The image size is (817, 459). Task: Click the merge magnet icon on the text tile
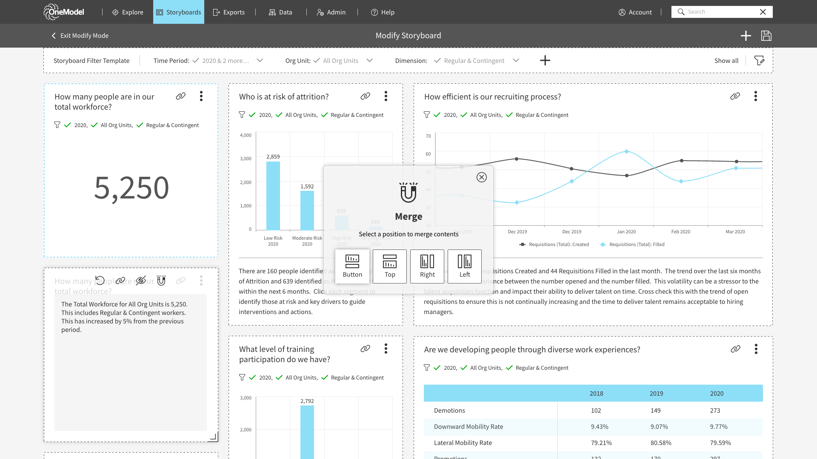click(x=161, y=281)
